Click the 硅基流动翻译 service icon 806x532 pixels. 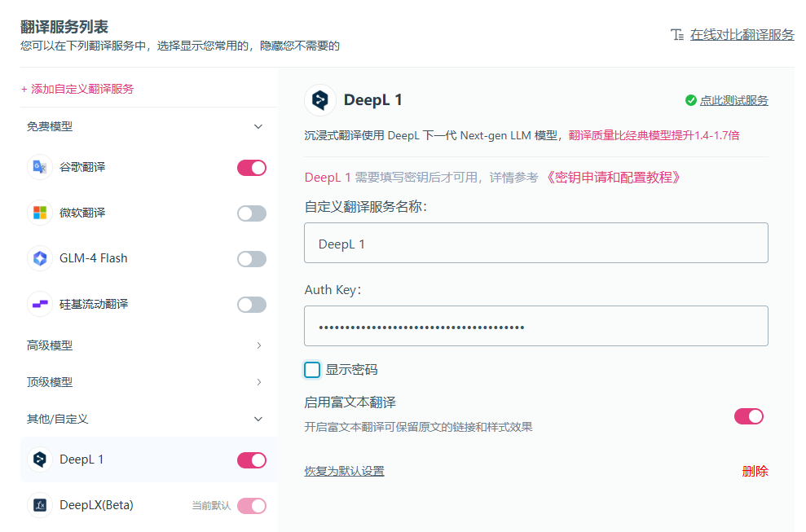click(x=40, y=305)
